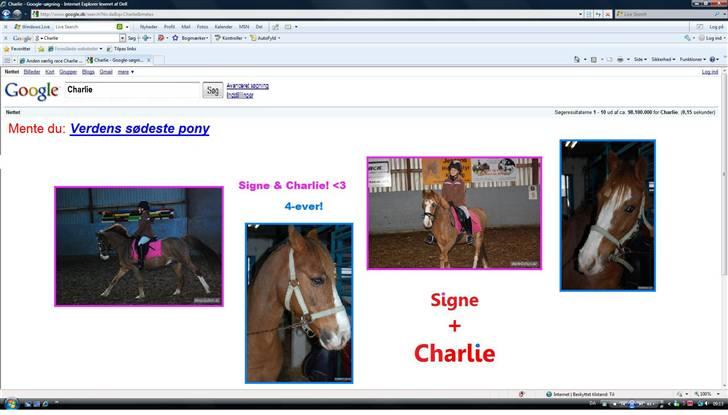Screen dimensions: 728x415
Task: Click the Log ind link on the Google page
Action: point(709,72)
